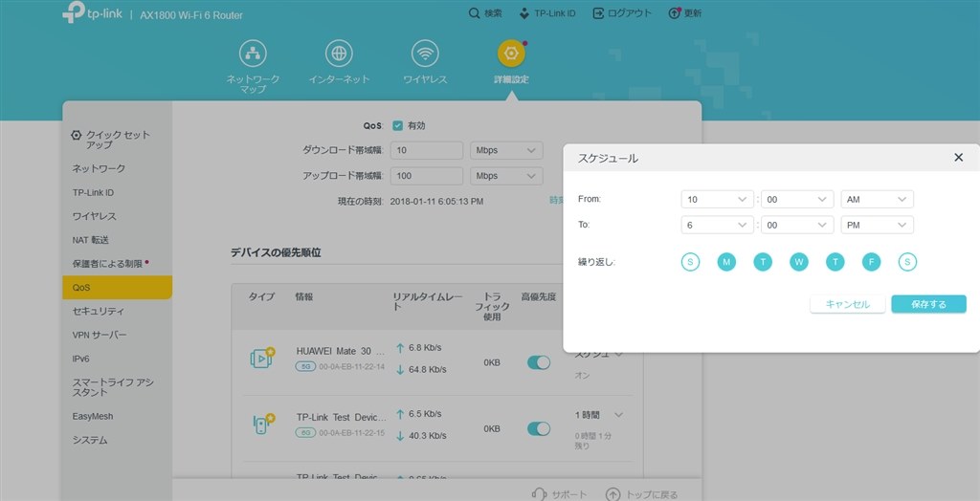Viewport: 980px width, 501px height.
Task: Open the TP-Link ID sidebar menu
Action: (93, 192)
